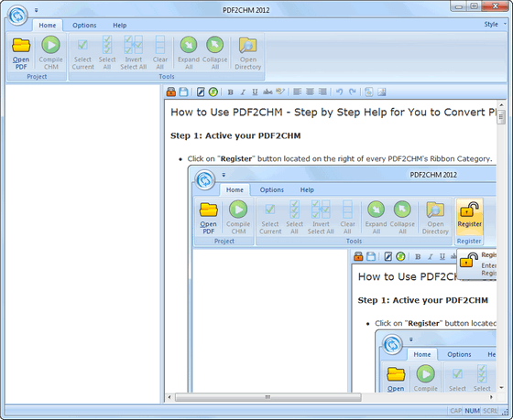The image size is (513, 420).
Task: Undo the last edit
Action: (340, 92)
